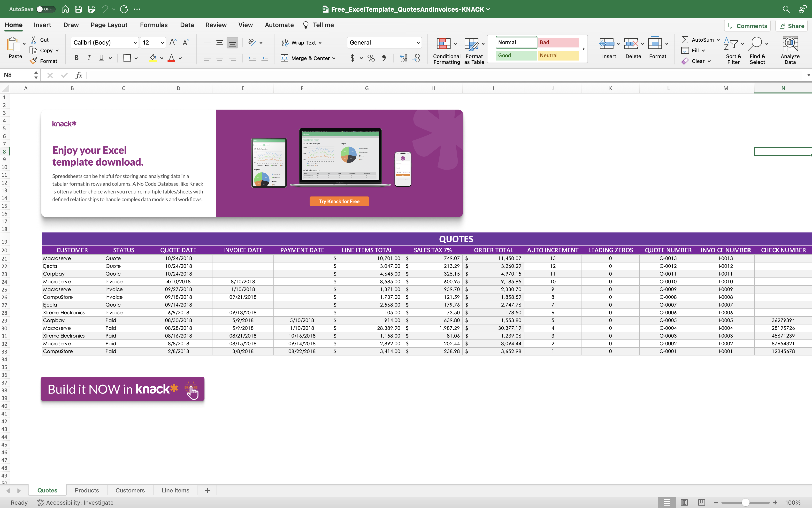Select the Percent Style icon
The image size is (812, 508).
[x=371, y=58]
